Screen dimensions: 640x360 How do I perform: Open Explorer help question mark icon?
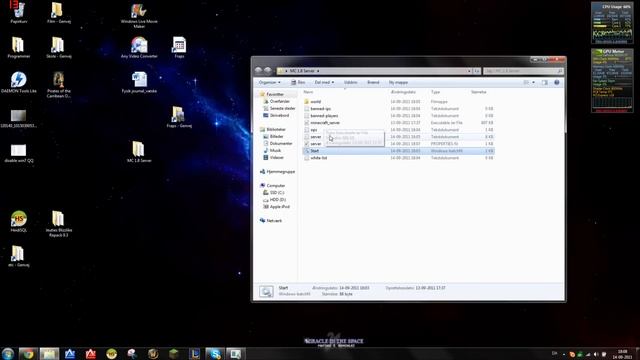pos(557,82)
